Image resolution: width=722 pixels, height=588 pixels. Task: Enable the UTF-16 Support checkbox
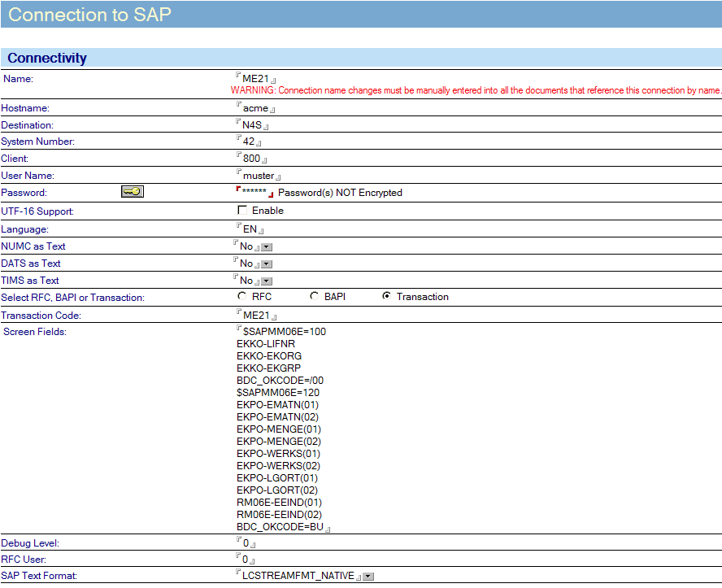coord(242,211)
